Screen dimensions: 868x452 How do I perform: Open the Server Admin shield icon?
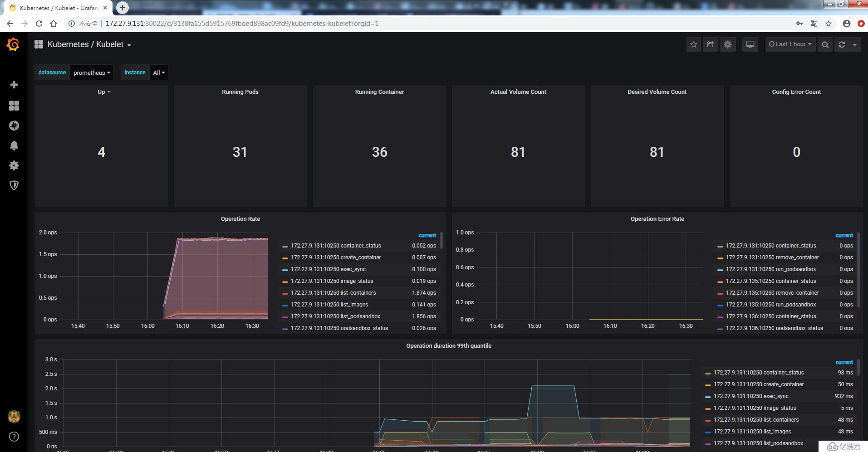(x=14, y=185)
